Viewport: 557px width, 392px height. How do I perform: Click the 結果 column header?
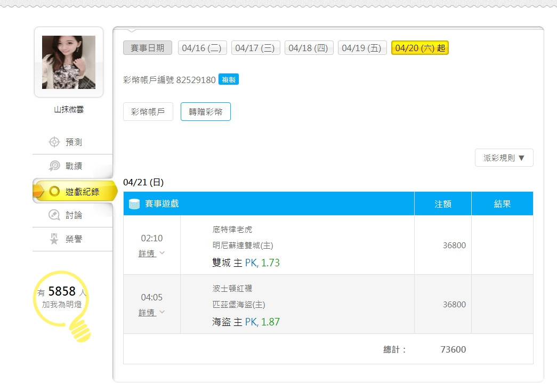click(502, 204)
